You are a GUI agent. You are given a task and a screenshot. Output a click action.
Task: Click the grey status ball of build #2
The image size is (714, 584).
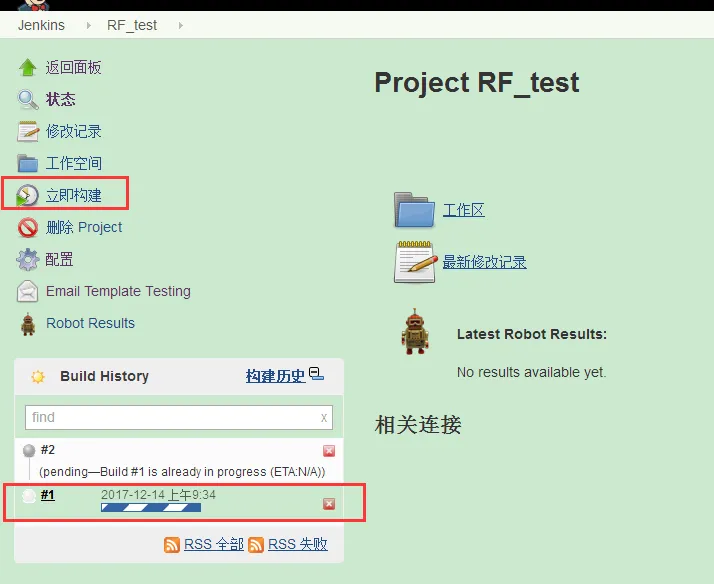coord(29,450)
